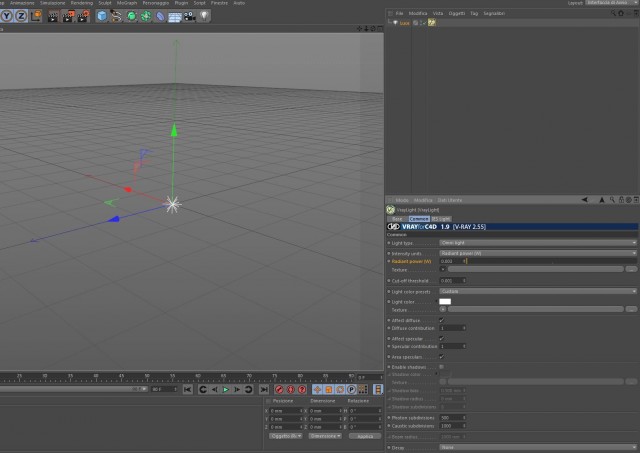Switch to the IES Light tab
This screenshot has height=453, width=640.
coord(441,219)
